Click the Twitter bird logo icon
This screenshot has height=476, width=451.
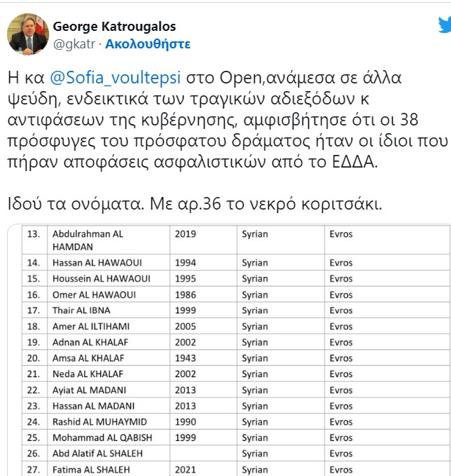point(445,25)
